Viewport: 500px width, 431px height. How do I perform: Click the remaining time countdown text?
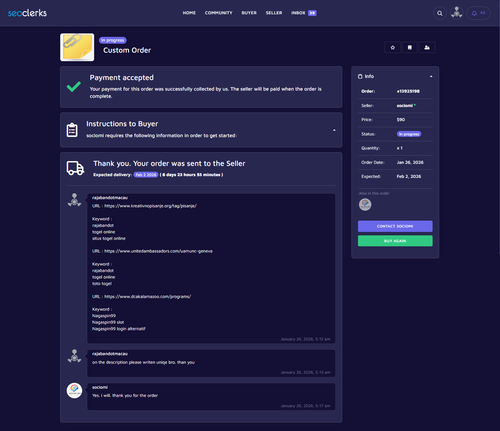coord(191,175)
